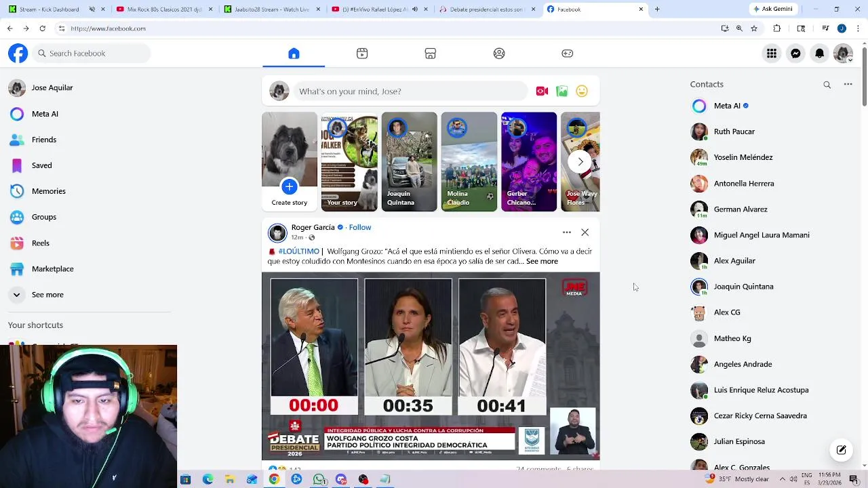This screenshot has width=868, height=488.
Task: Open Gerber Chicano story
Action: point(529,162)
